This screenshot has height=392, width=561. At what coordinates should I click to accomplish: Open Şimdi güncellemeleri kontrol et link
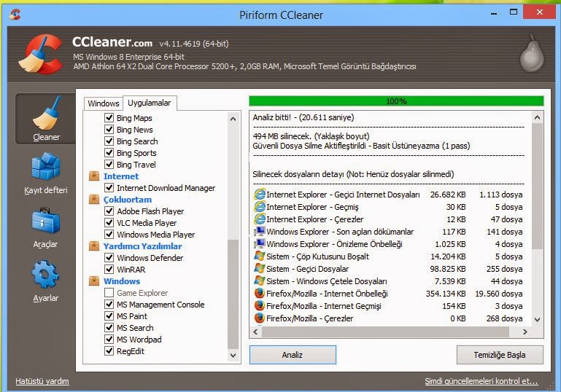coord(481,381)
